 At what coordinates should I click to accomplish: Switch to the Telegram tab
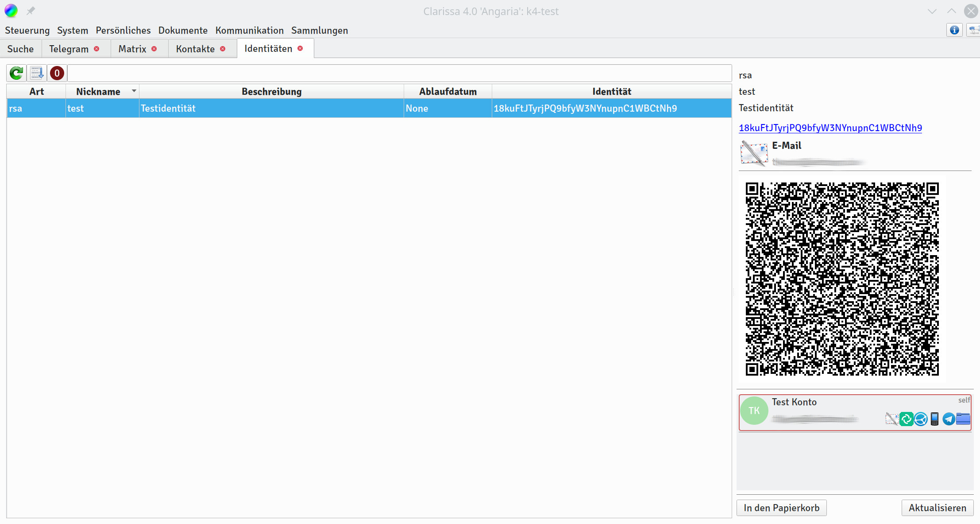(x=69, y=49)
